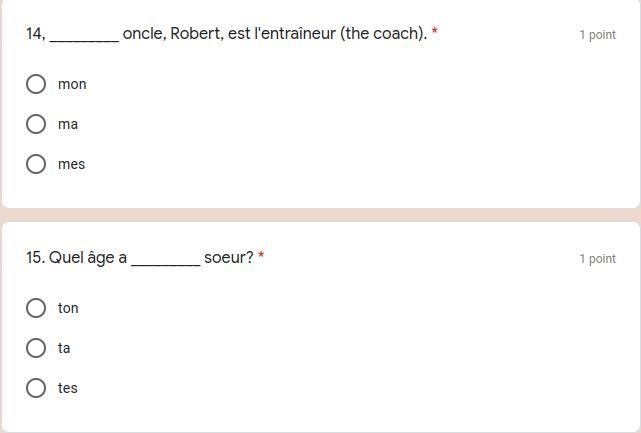Click the 'mes' answer label text
Viewport: 641px width, 433px height.
(72, 164)
